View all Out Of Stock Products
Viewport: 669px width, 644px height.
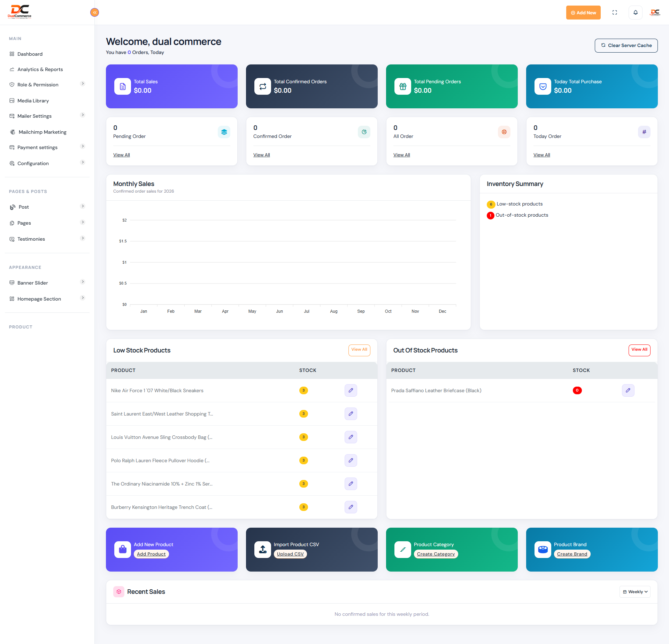tap(639, 350)
